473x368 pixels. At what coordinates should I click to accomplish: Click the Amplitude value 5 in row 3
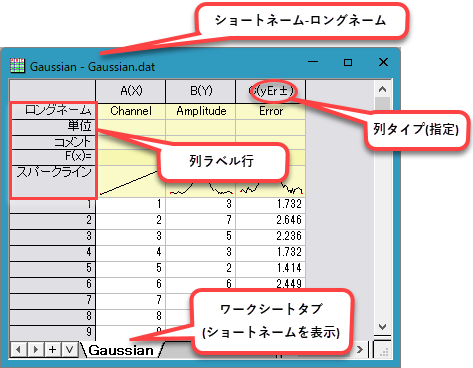201,237
